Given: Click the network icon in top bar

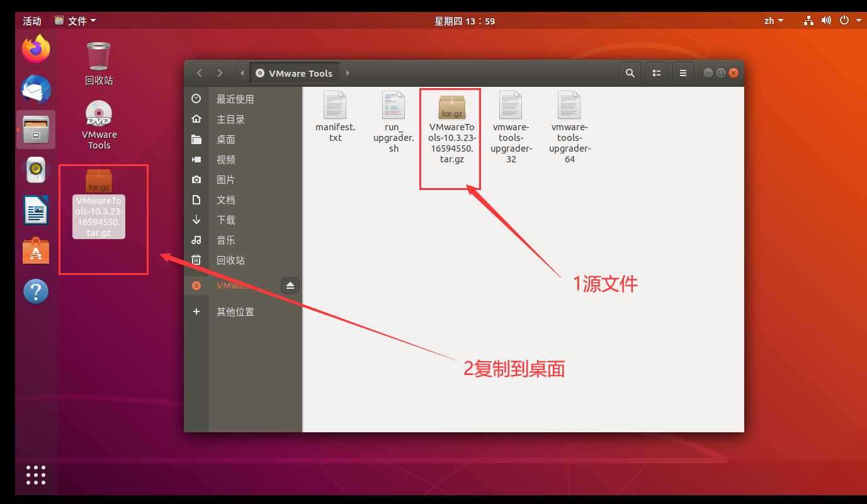Looking at the screenshot, I should click(809, 21).
